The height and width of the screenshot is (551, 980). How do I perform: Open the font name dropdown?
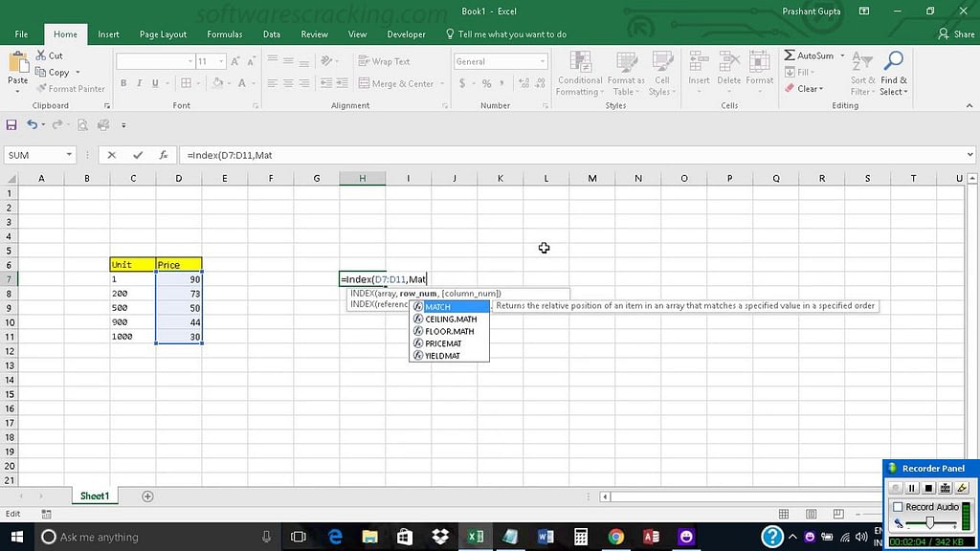pyautogui.click(x=190, y=61)
